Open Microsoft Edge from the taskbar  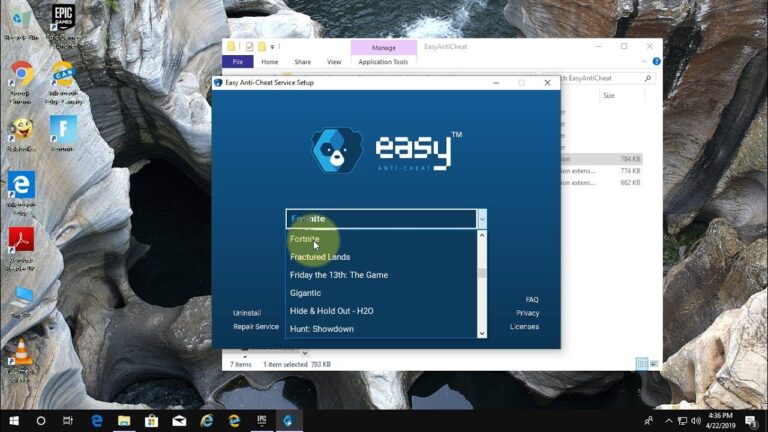tap(97, 421)
